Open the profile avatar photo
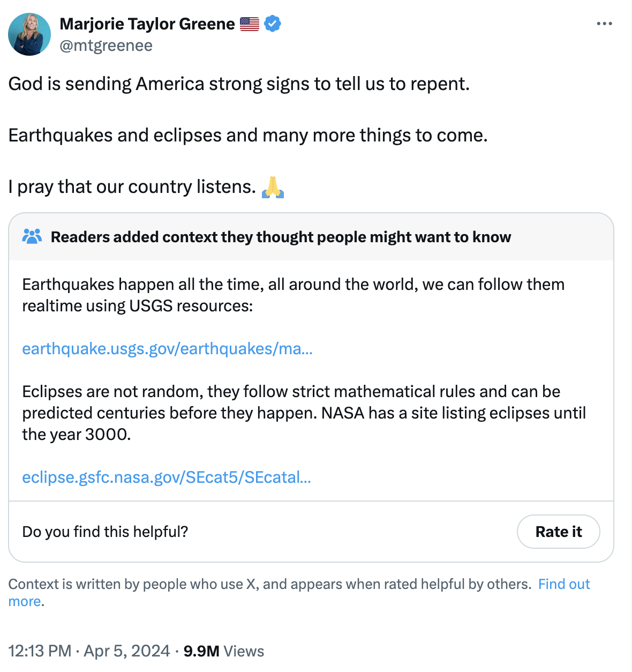This screenshot has height=672, width=632. [29, 35]
